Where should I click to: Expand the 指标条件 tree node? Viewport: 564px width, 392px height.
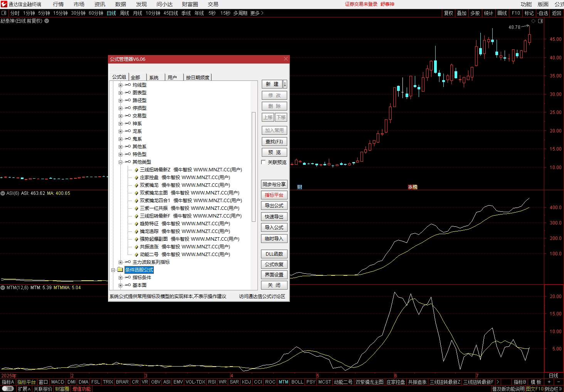pos(120,278)
